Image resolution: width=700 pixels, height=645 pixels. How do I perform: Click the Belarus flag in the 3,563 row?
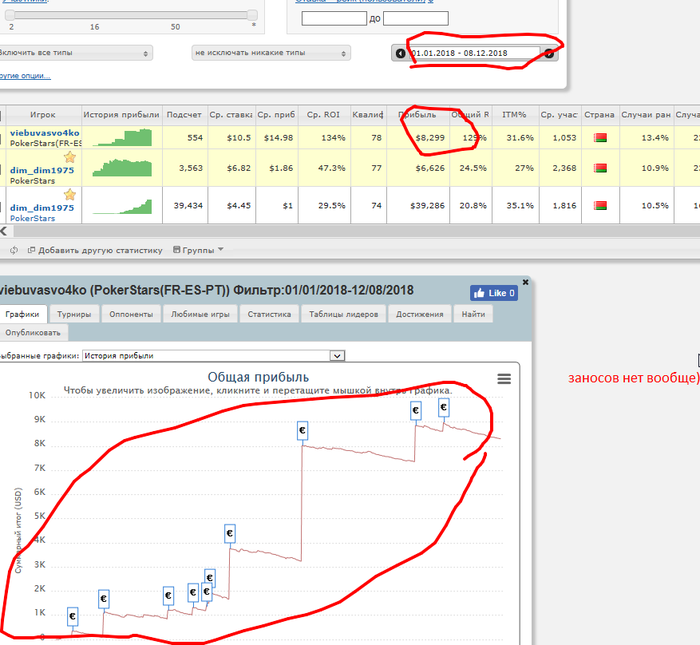coord(600,168)
